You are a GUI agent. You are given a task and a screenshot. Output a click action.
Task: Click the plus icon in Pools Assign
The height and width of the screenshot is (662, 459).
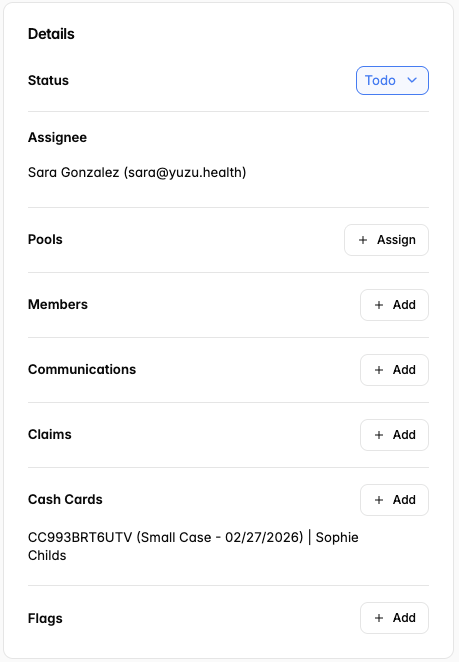pos(363,240)
